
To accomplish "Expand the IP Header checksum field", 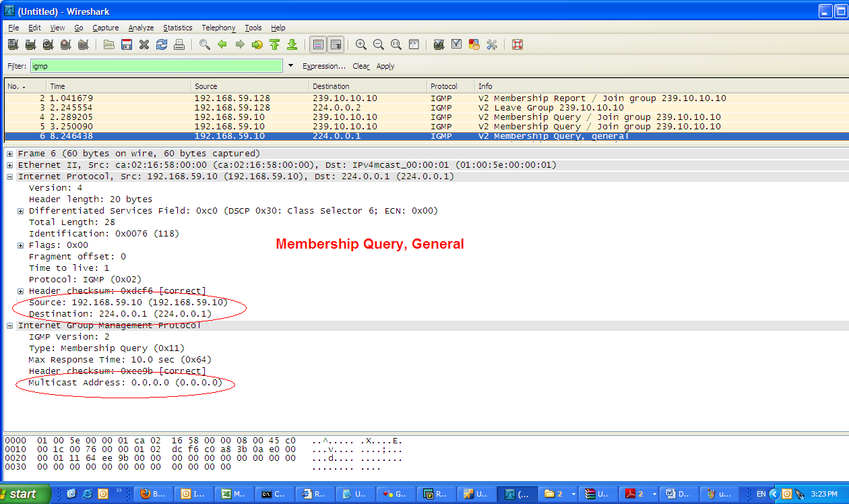I will pyautogui.click(x=20, y=291).
